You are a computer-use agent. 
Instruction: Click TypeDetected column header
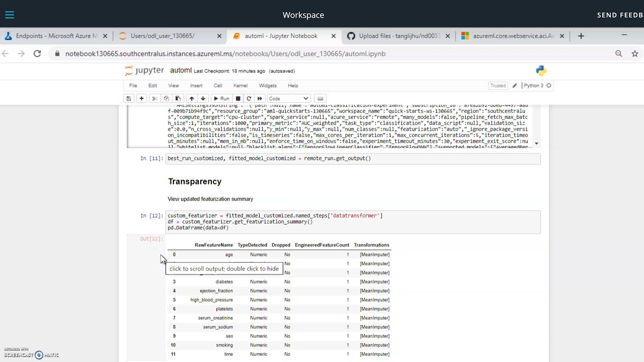(x=252, y=245)
